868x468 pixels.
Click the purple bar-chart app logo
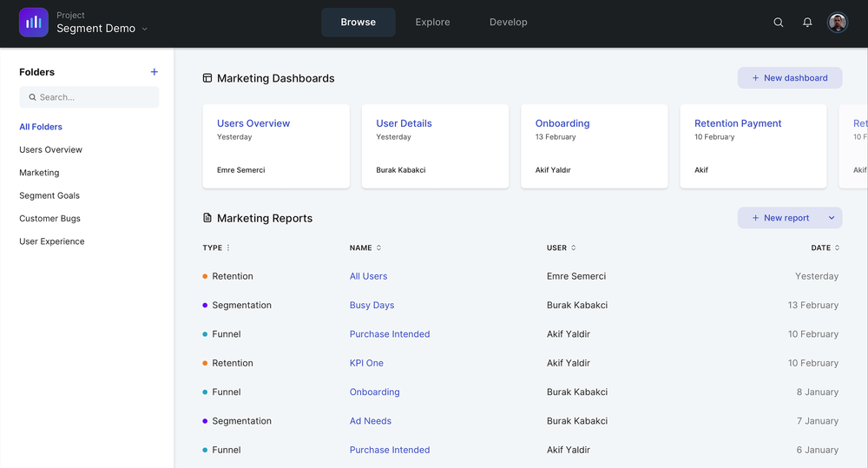pos(33,23)
